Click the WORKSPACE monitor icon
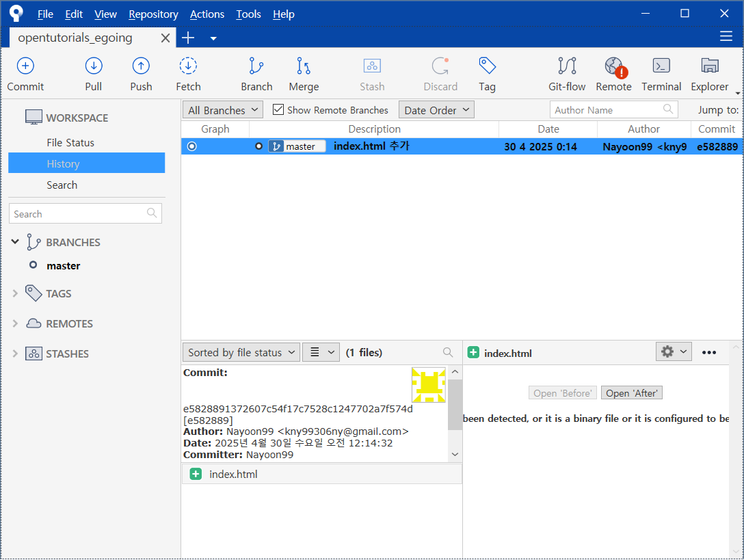 [34, 117]
